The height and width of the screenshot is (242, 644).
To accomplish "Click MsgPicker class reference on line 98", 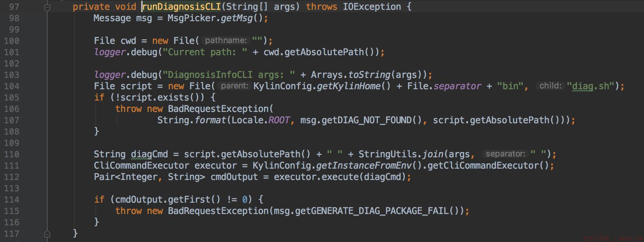I will (x=191, y=18).
